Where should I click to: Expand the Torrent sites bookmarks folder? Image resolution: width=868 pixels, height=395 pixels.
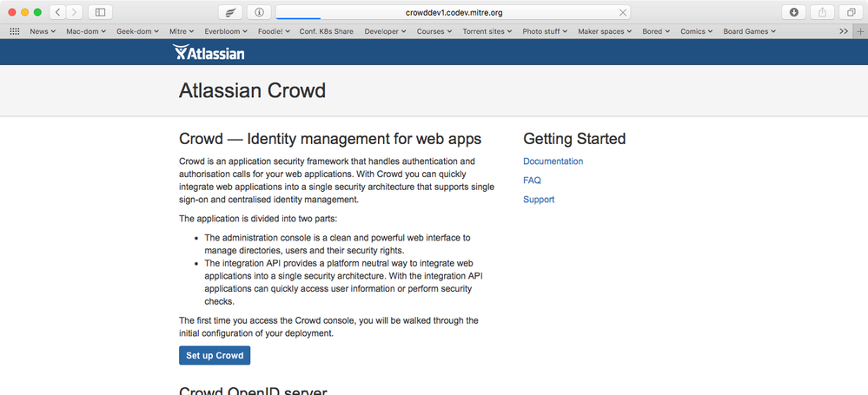[x=487, y=31]
